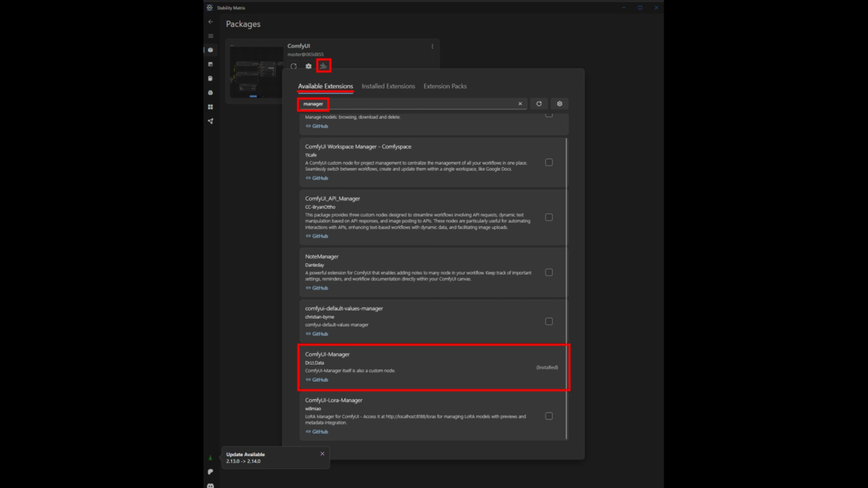Select ComfyUI Workspace Manager checkbox
This screenshot has width=868, height=488.
(x=549, y=163)
